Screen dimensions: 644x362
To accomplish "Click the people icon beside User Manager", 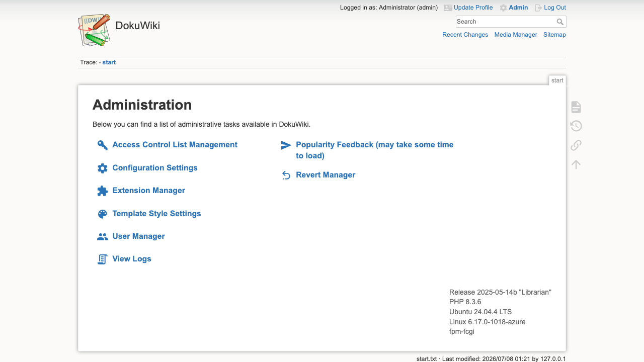I will (102, 237).
